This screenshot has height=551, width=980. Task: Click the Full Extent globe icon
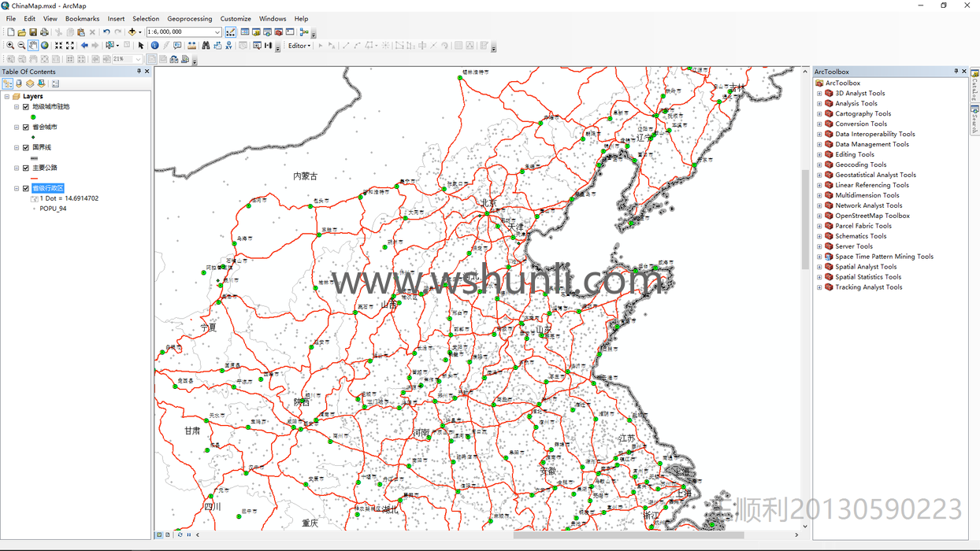[x=44, y=46]
